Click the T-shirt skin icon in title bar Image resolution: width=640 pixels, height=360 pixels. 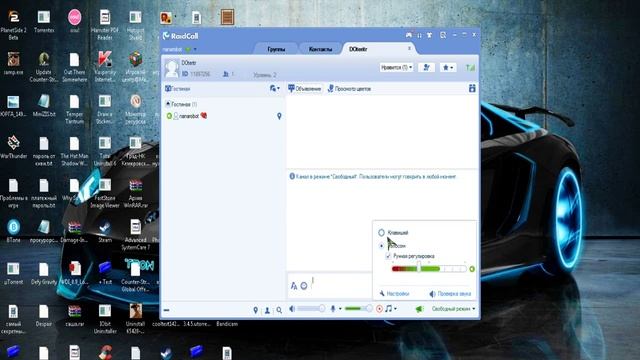pyautogui.click(x=429, y=36)
